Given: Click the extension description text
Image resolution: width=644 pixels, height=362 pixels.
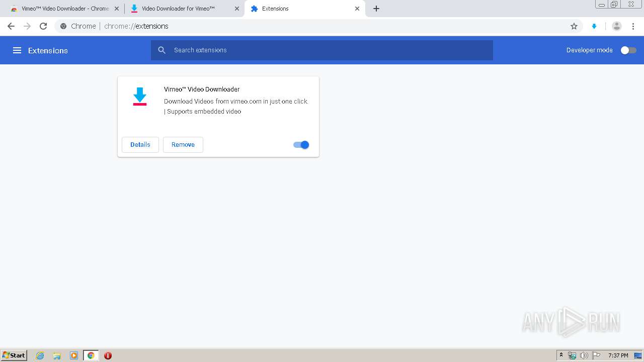Looking at the screenshot, I should click(x=236, y=106).
